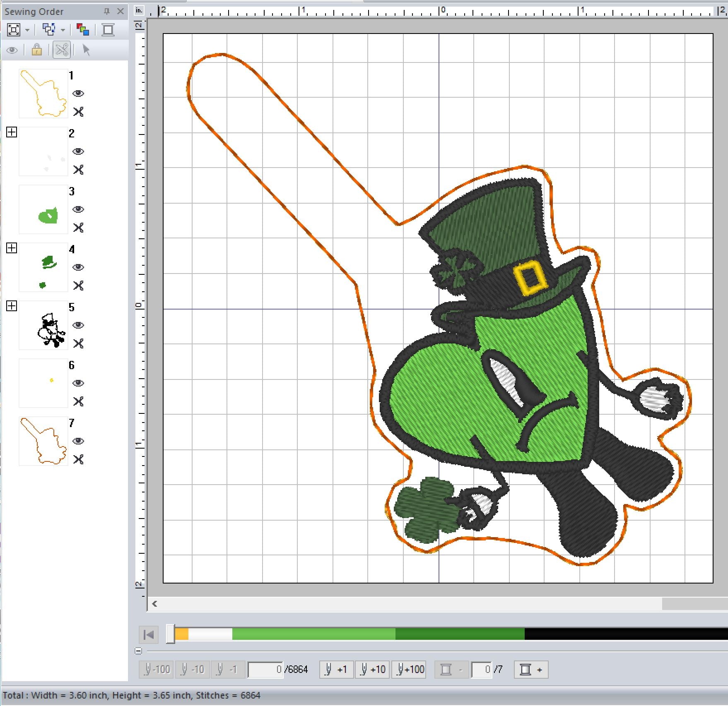728x706 pixels.
Task: Click the arrow select icon in Sewing Order
Action: coord(86,50)
